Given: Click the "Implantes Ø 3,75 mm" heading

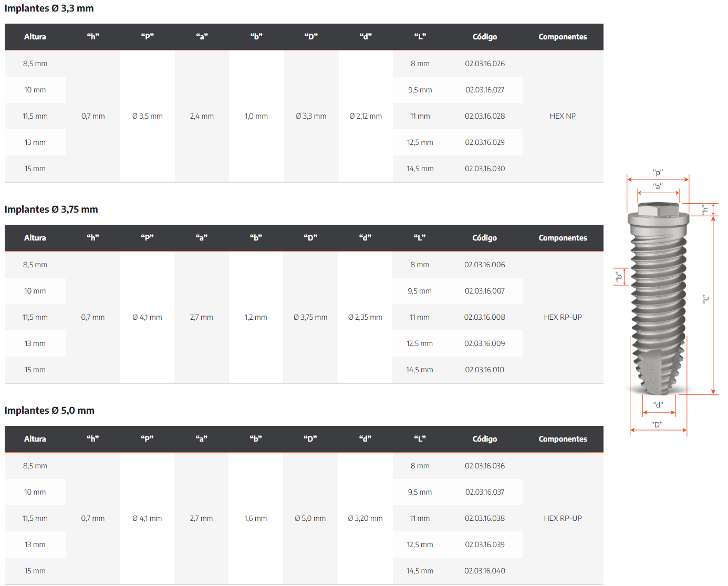Looking at the screenshot, I should tap(51, 210).
